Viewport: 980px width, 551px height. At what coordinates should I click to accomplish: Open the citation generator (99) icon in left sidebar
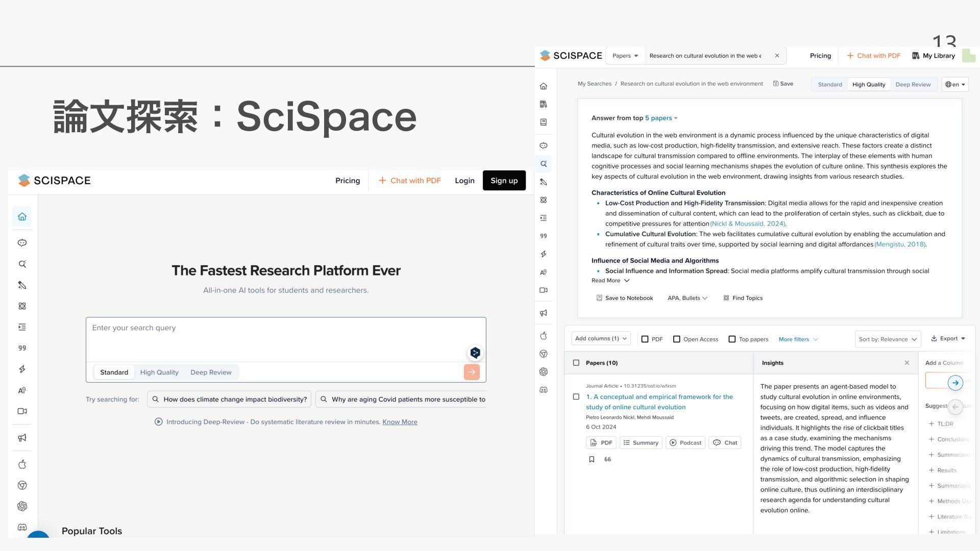pyautogui.click(x=22, y=348)
